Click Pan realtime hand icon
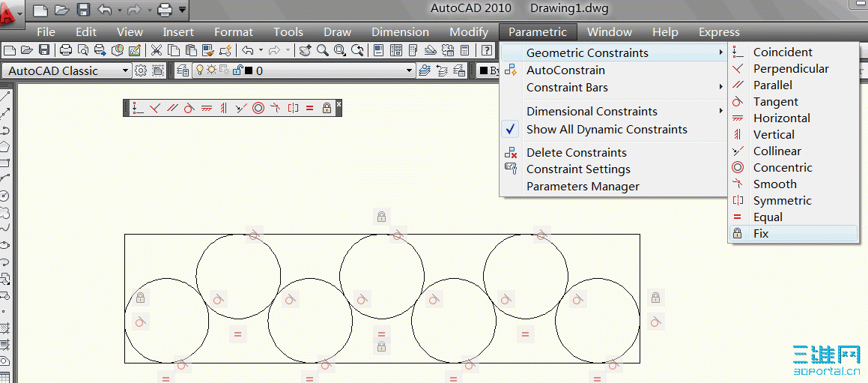The width and height of the screenshot is (868, 383). click(305, 51)
